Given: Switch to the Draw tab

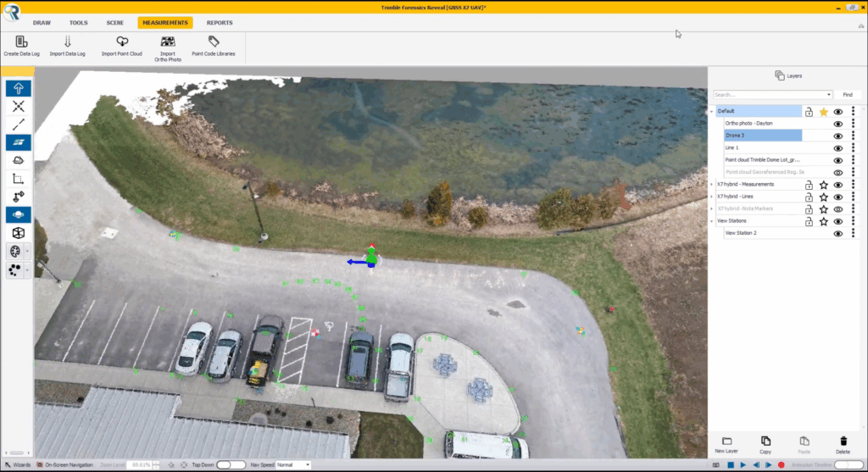Looking at the screenshot, I should pos(42,23).
